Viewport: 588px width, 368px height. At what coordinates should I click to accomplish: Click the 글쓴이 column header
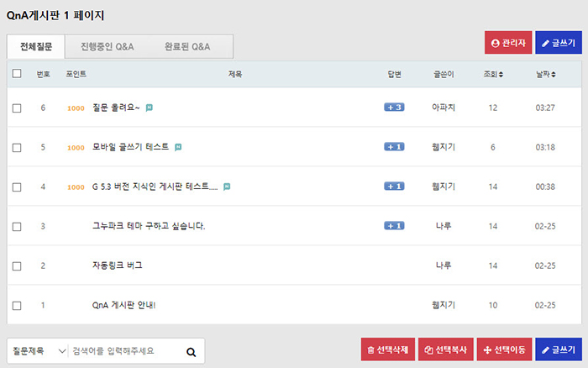click(444, 74)
